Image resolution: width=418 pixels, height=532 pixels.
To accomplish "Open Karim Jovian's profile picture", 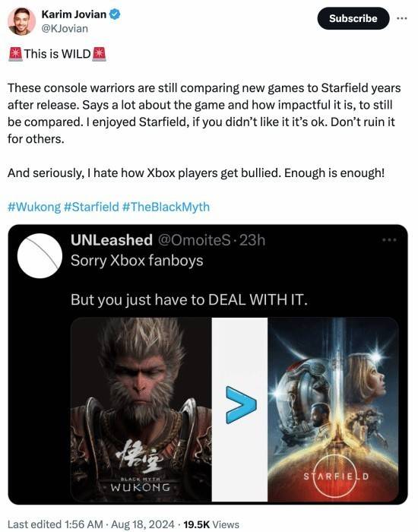I will [22, 21].
